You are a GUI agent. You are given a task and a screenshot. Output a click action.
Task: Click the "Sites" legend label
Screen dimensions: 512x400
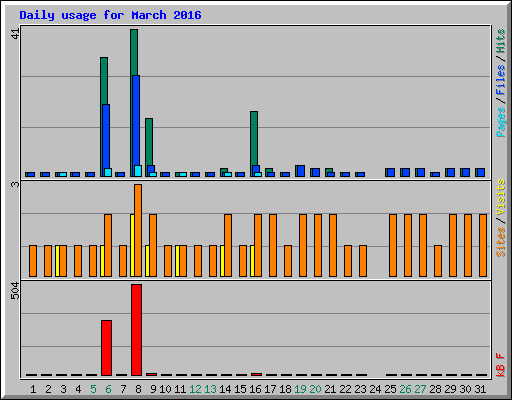coord(501,242)
